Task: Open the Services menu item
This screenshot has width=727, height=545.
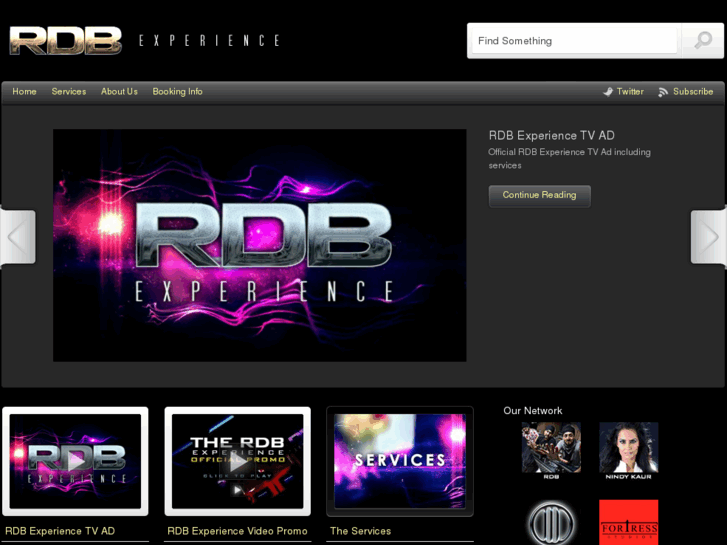Action: (x=69, y=91)
